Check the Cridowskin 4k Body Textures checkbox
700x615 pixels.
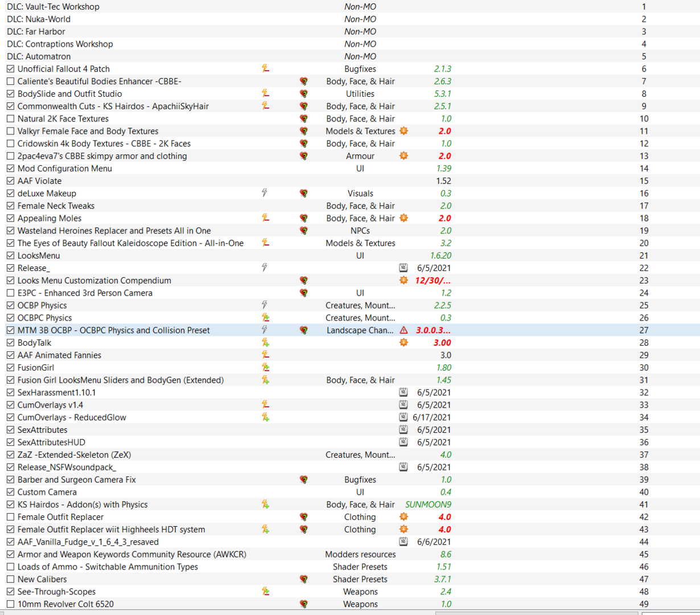click(x=10, y=143)
